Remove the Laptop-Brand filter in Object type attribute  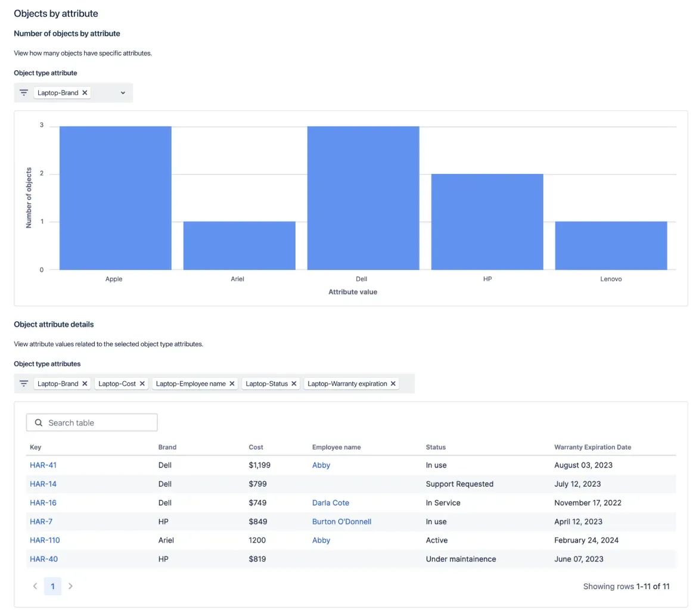point(85,92)
